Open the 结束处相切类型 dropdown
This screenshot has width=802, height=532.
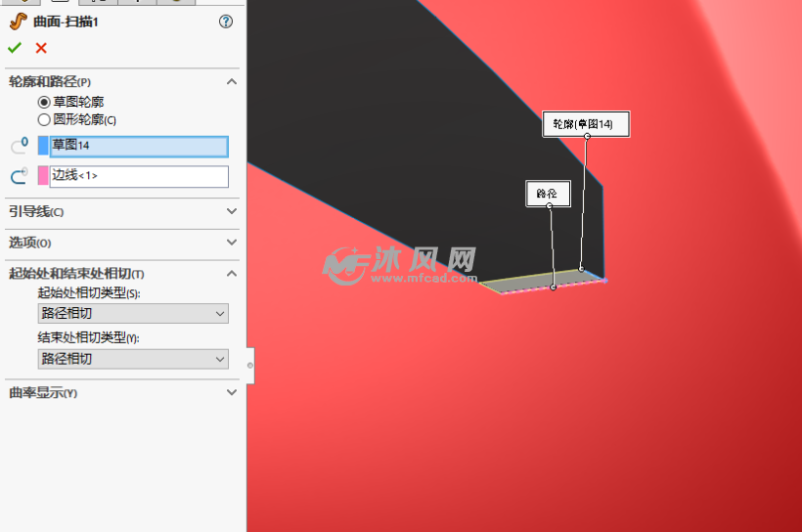(x=133, y=359)
